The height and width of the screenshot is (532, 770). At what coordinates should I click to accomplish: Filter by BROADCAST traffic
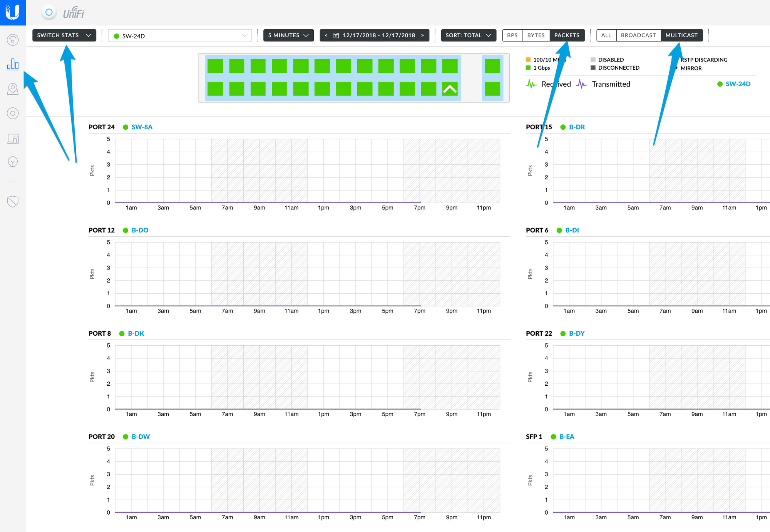638,35
